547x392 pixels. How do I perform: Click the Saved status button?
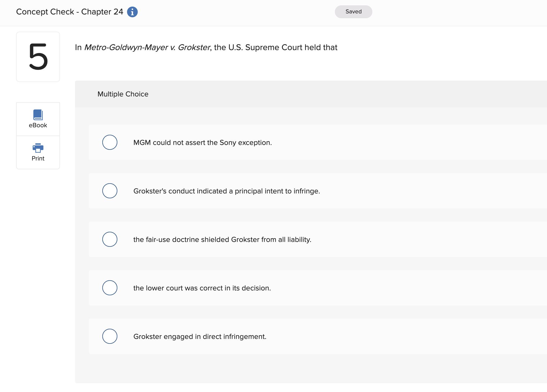353,12
